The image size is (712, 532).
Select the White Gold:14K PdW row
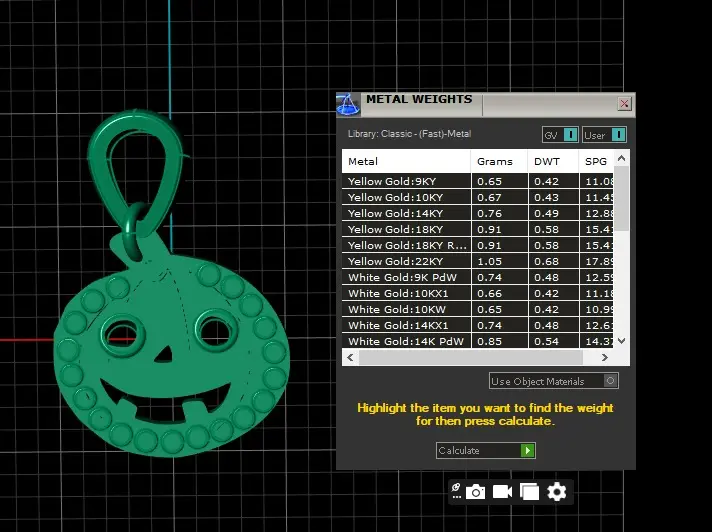click(x=478, y=341)
